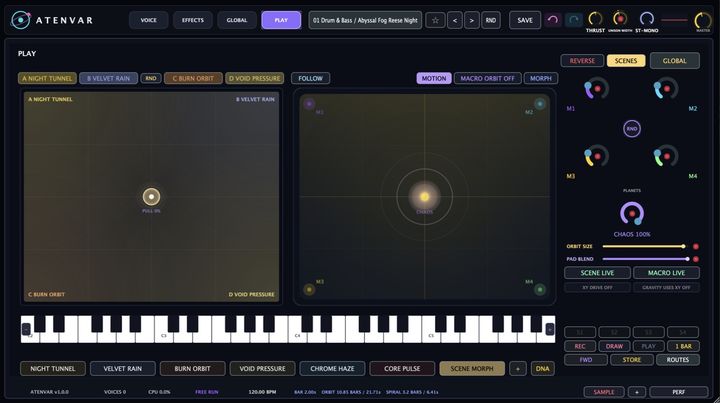Click the red dot beside Pad Blend
The width and height of the screenshot is (720, 403).
(x=696, y=259)
